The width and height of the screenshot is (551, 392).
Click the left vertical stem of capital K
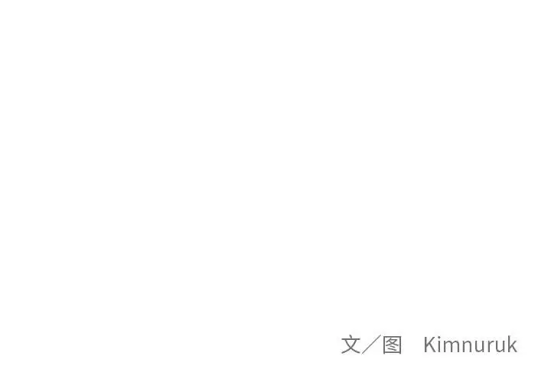point(425,345)
